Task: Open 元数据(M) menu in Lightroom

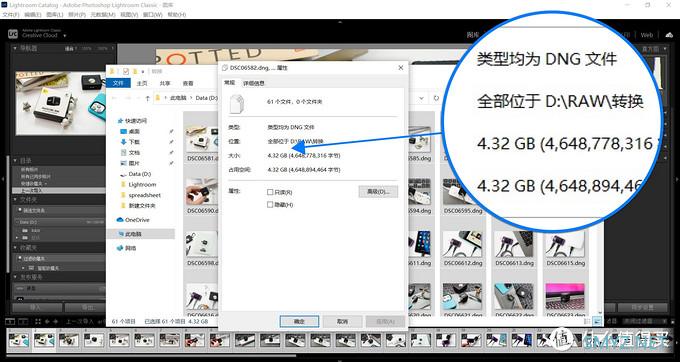Action: coord(102,15)
